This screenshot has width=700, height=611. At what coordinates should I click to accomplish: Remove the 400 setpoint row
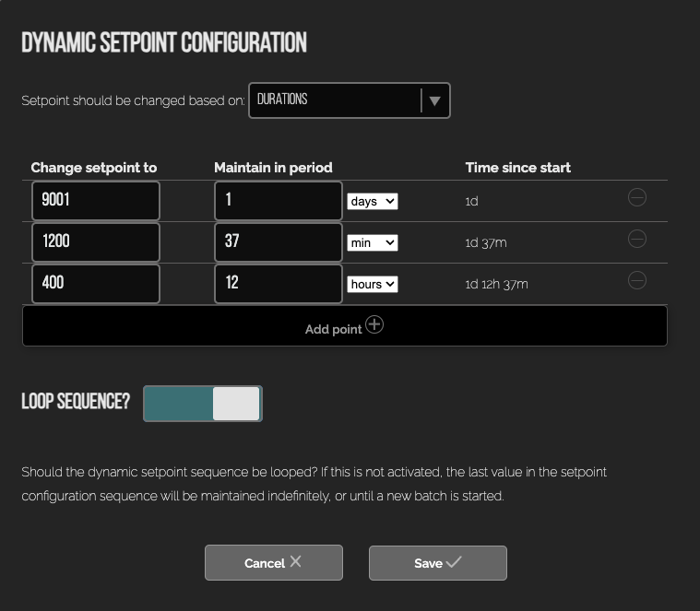click(x=637, y=280)
